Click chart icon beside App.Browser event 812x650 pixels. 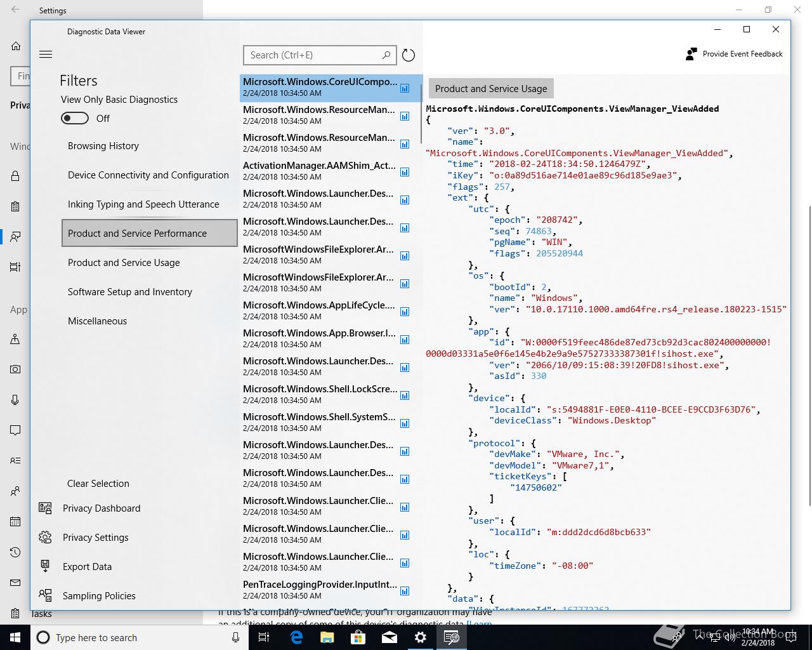coord(405,340)
